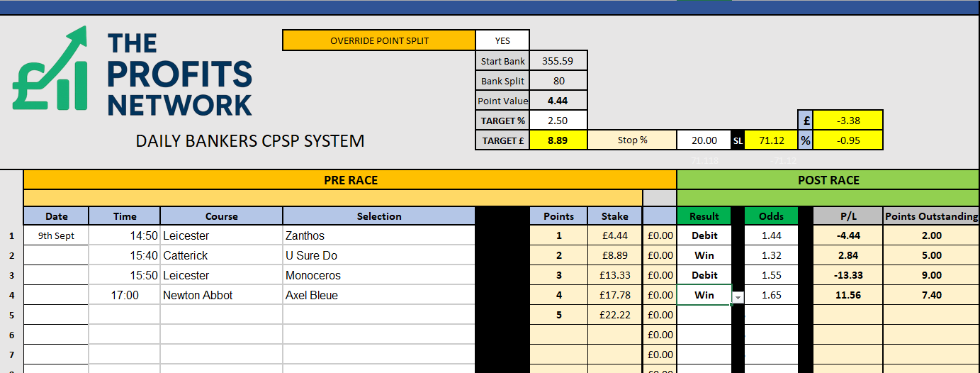Select the Override Point Split YES cell
Viewport: 980px width, 373px height.
[502, 40]
